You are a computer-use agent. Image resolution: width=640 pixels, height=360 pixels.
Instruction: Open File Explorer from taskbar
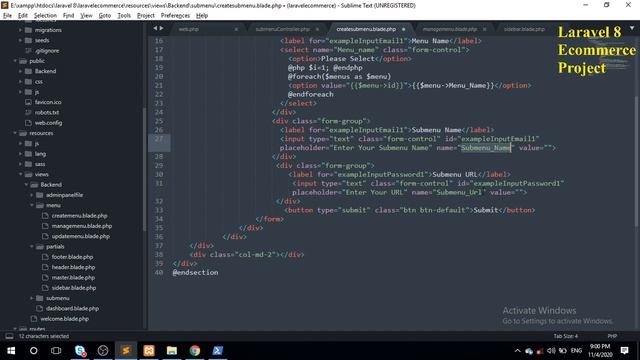click(172, 351)
